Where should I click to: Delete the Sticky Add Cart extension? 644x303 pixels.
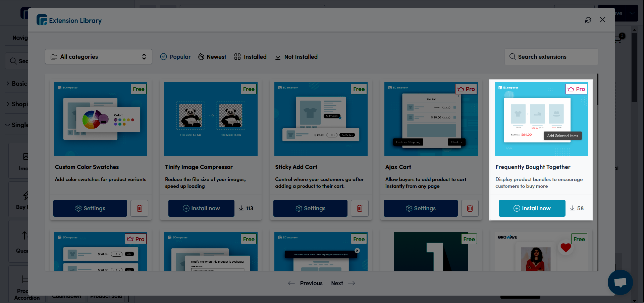(x=360, y=208)
